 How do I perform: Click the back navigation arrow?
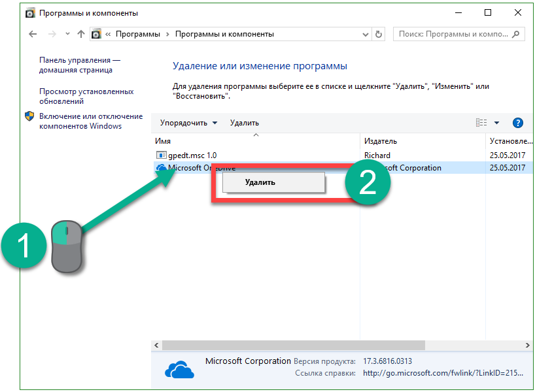point(33,34)
